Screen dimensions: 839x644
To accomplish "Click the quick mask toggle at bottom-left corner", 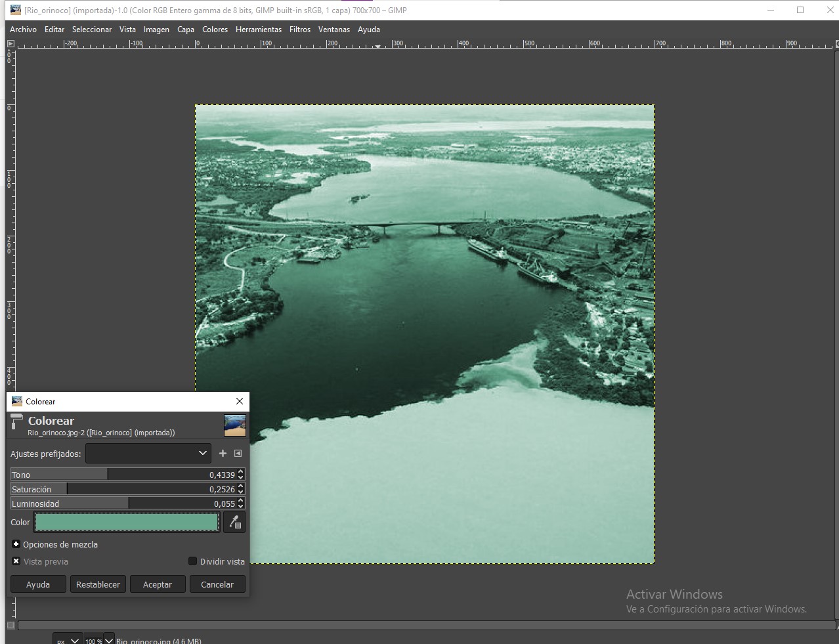I will point(10,626).
